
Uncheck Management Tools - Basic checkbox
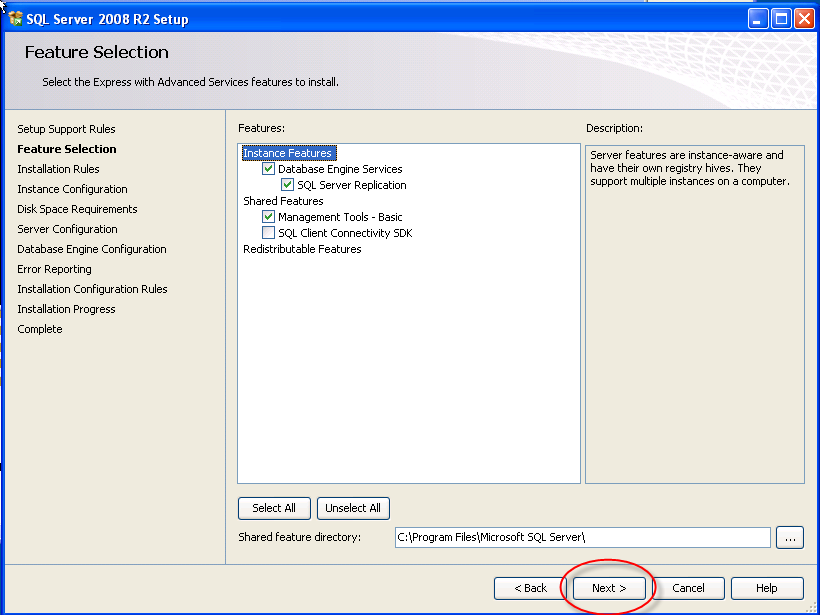click(x=268, y=217)
